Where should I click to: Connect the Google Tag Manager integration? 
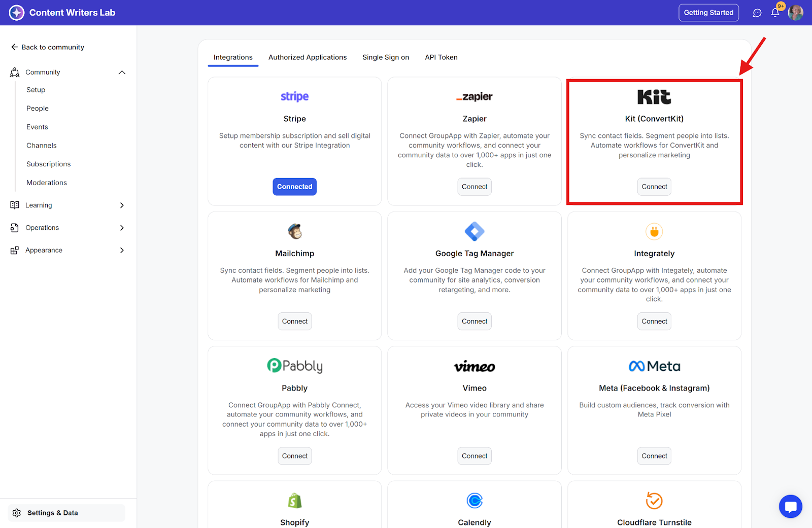click(475, 322)
